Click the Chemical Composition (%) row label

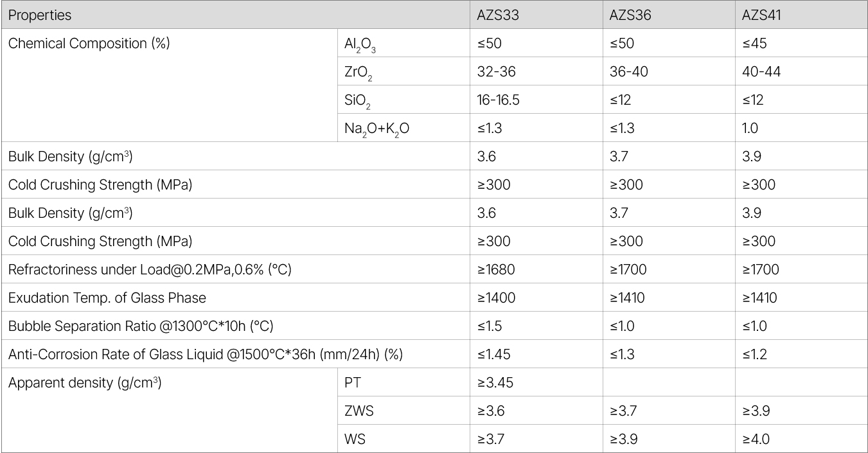click(x=89, y=44)
